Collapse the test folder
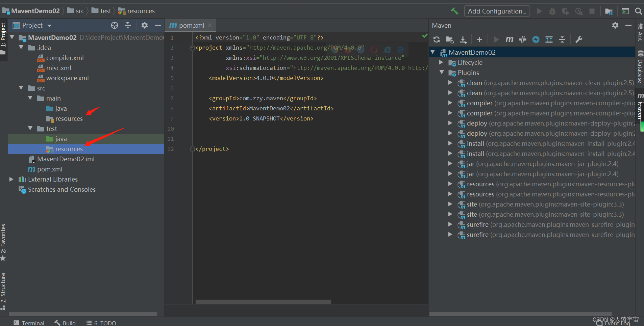644x326 pixels. point(30,128)
